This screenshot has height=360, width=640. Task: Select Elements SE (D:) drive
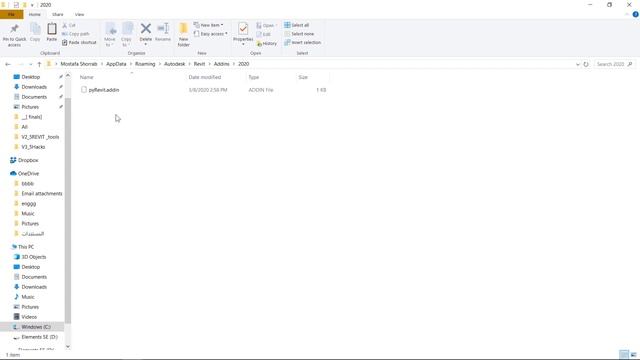tap(39, 337)
